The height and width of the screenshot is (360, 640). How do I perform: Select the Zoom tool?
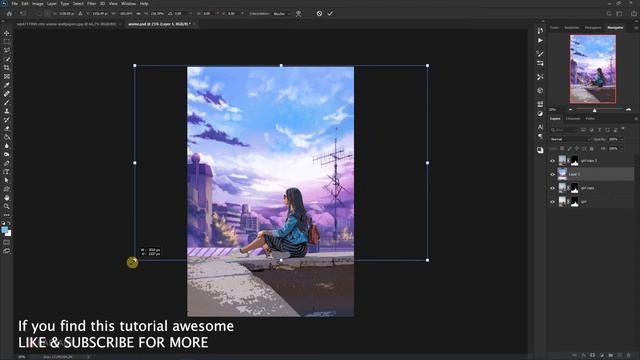pos(7,207)
